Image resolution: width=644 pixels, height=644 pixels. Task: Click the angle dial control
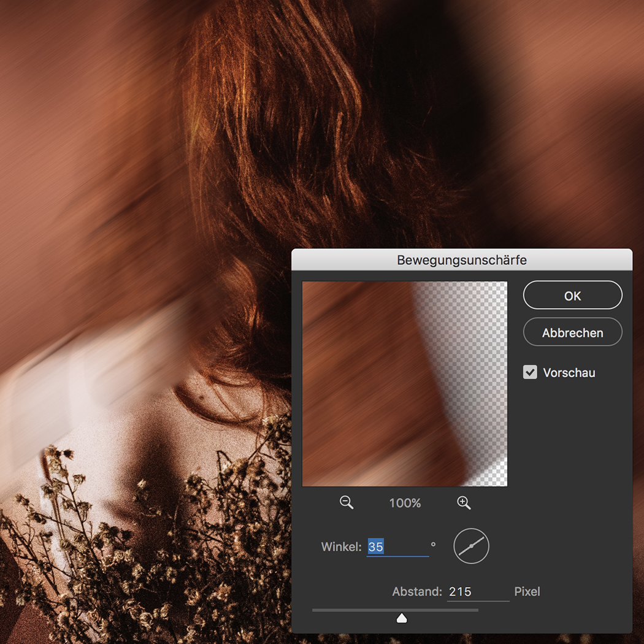coord(471,546)
